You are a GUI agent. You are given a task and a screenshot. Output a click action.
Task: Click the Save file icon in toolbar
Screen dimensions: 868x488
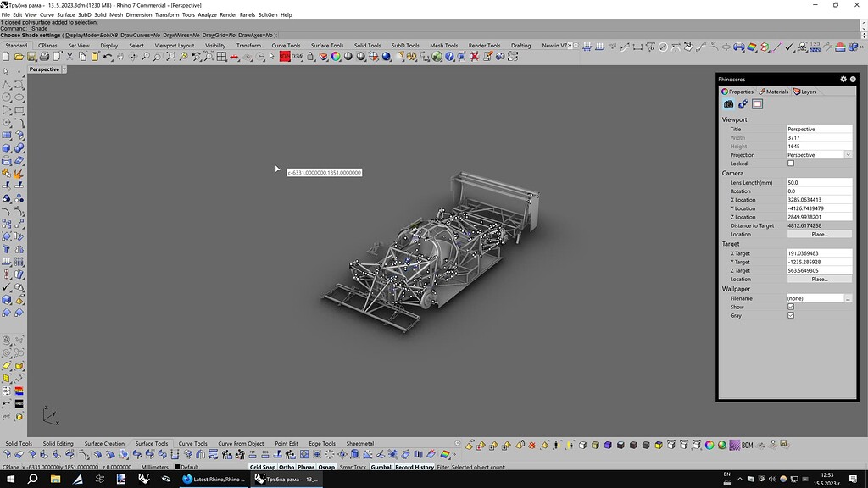[x=31, y=57]
